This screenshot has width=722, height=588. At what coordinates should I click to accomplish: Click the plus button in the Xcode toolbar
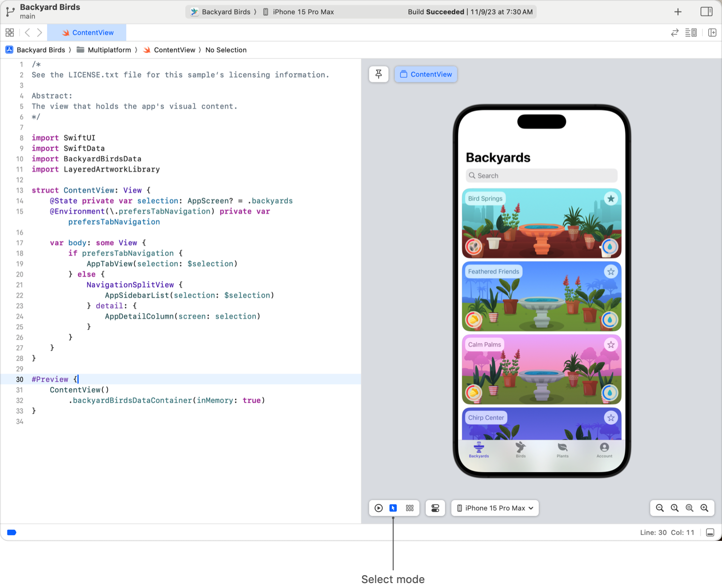point(678,12)
